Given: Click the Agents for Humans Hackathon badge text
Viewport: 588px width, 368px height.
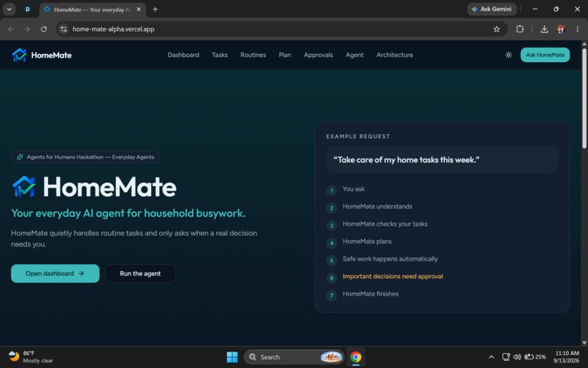Looking at the screenshot, I should (x=90, y=157).
